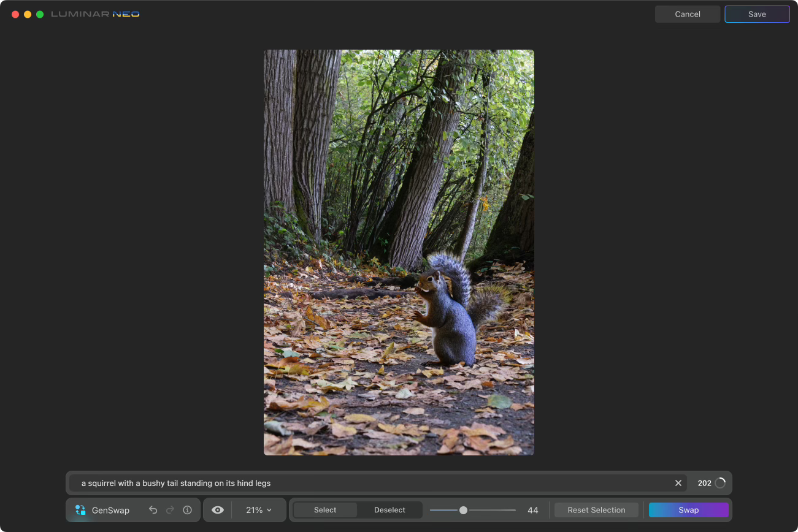
Task: Click the yellow minimize window button
Action: point(28,14)
